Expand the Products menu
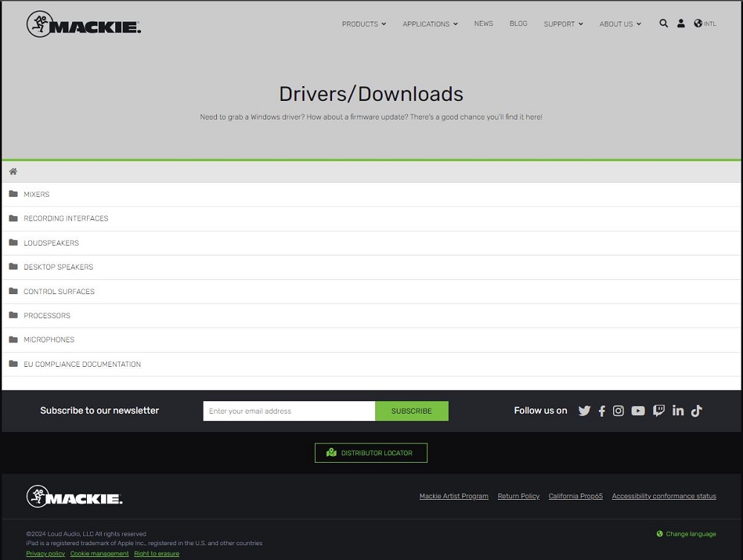743x560 pixels. 364,24
